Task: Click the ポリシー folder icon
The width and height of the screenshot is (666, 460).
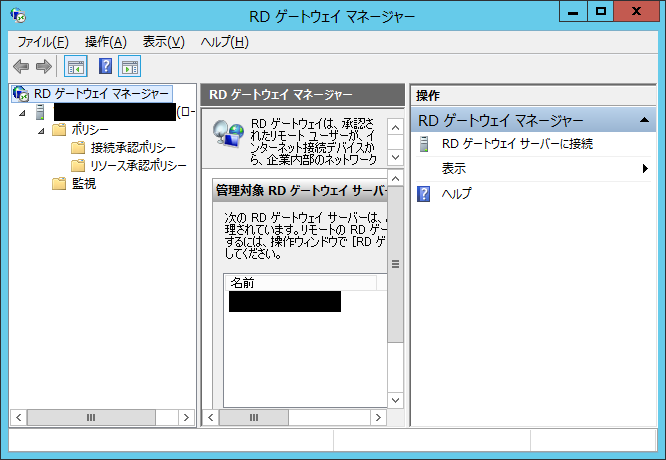Action: click(59, 130)
